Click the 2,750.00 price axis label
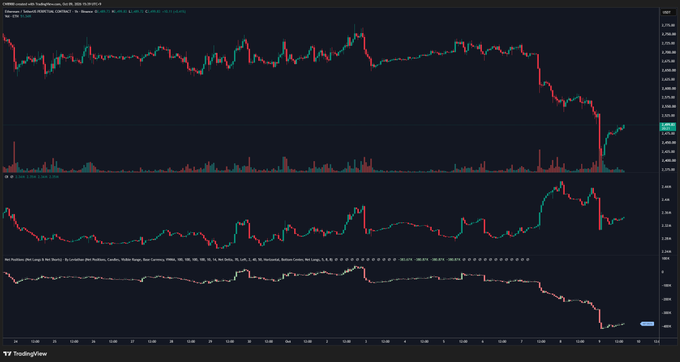680x362 pixels. [x=668, y=34]
